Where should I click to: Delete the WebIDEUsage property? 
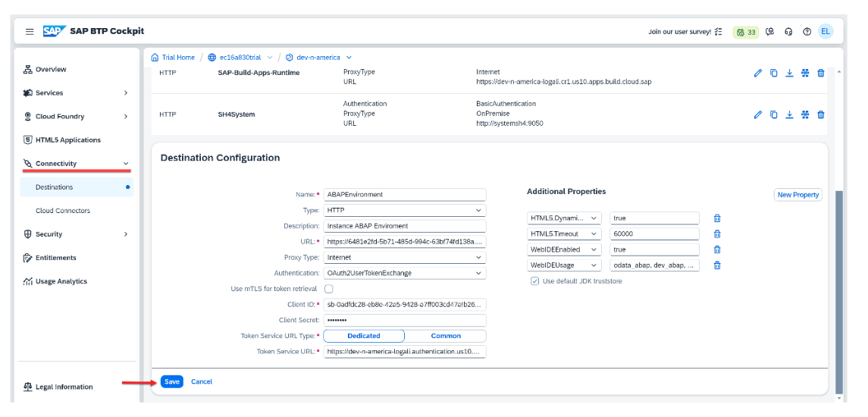click(717, 265)
